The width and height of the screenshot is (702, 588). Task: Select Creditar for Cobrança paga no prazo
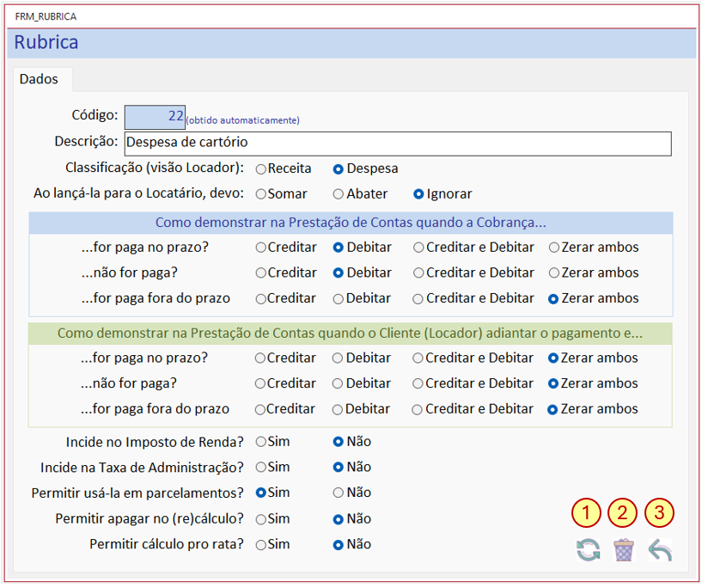261,248
